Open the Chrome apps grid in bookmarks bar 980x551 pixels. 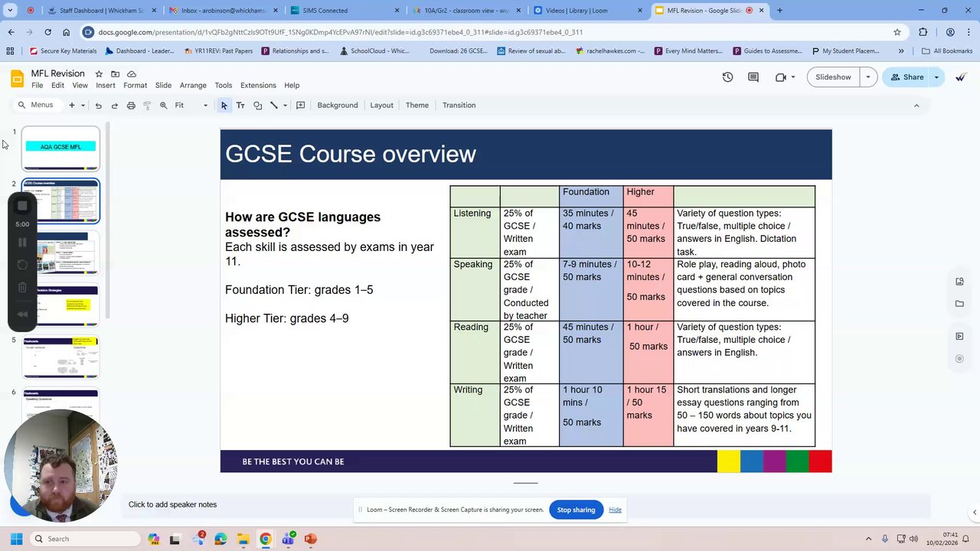pos(10,51)
